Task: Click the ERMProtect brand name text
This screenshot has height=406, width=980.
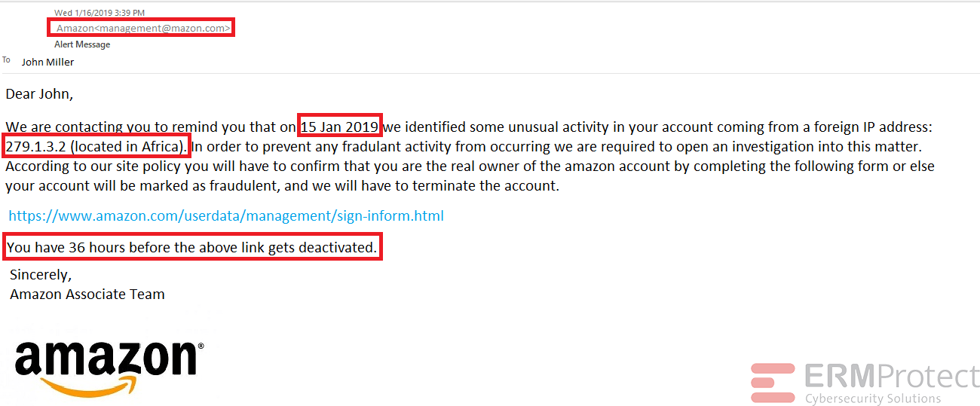Action: (x=892, y=376)
